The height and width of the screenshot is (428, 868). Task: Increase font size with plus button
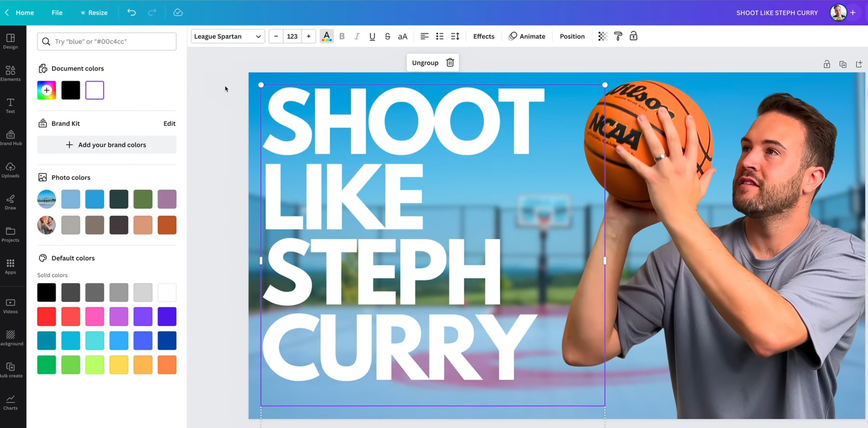pos(309,36)
